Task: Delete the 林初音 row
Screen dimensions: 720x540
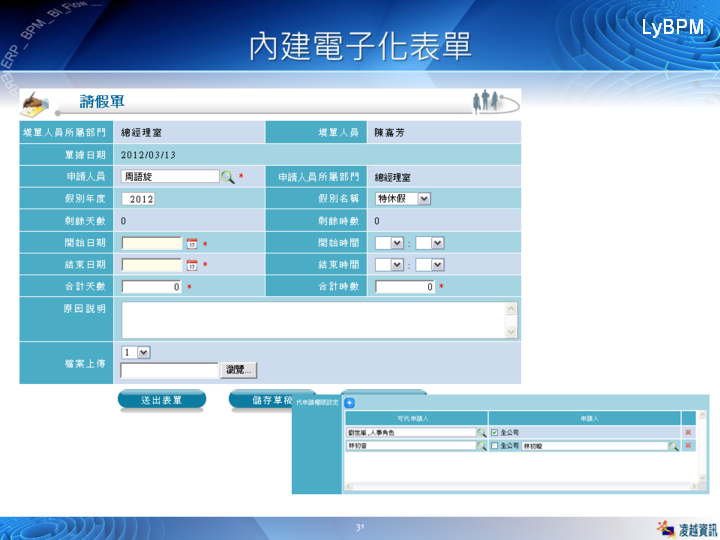Action: (x=688, y=445)
